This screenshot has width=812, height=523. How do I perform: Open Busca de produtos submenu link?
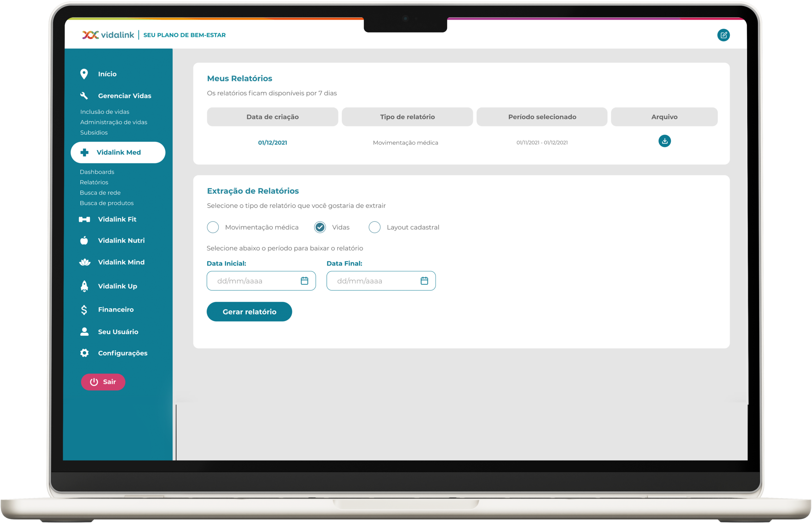(107, 203)
